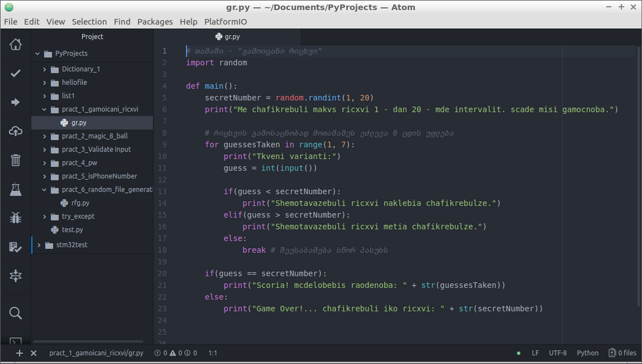Click the 'def main():' code line

tap(212, 86)
